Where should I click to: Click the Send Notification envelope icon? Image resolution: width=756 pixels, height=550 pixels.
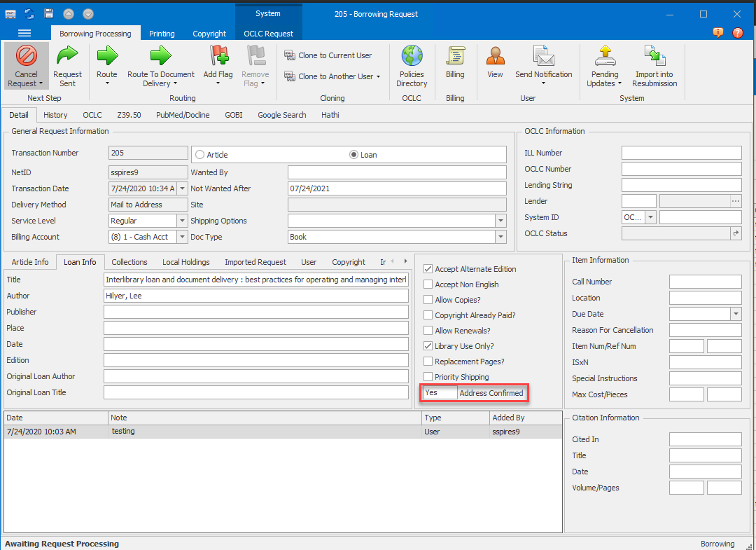point(543,56)
